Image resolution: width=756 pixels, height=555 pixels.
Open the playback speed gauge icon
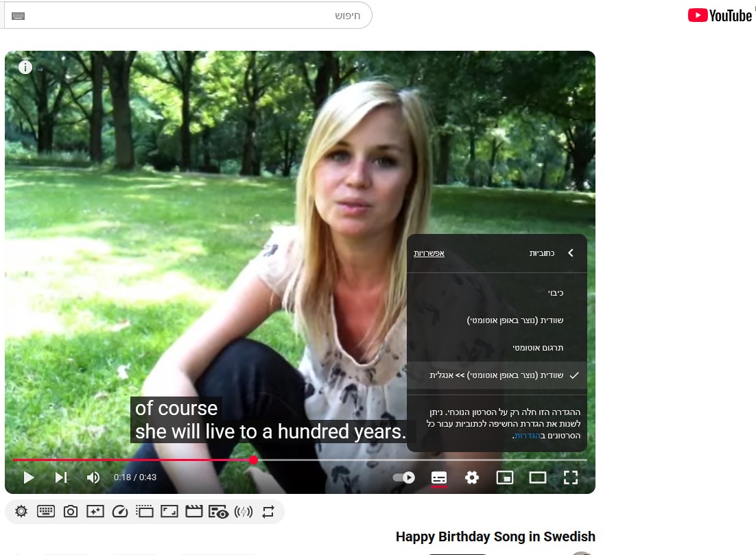coord(120,511)
